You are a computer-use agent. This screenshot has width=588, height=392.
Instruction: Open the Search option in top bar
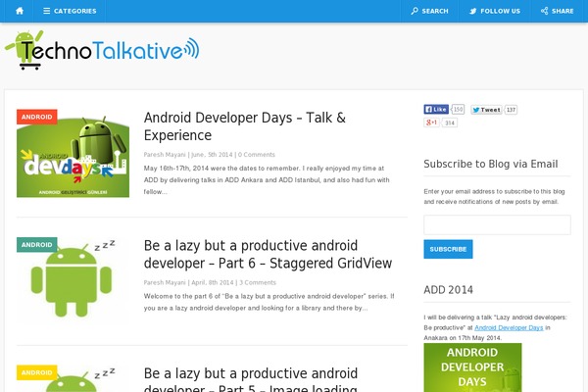coord(430,11)
